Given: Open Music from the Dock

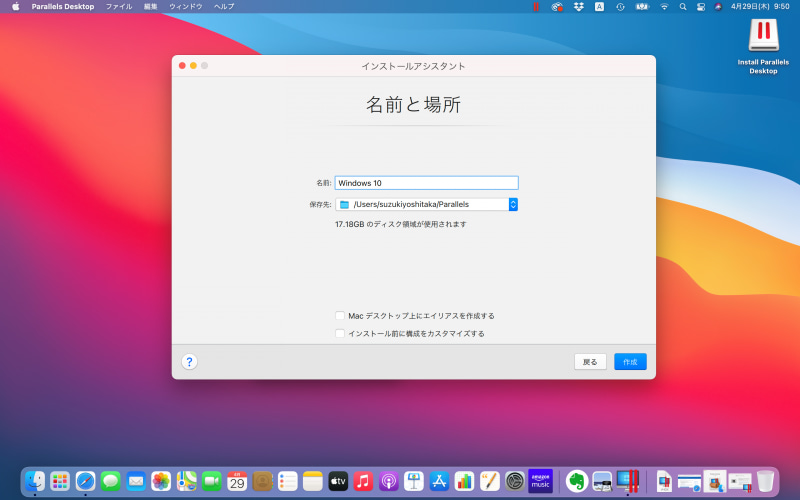Looking at the screenshot, I should click(x=363, y=481).
